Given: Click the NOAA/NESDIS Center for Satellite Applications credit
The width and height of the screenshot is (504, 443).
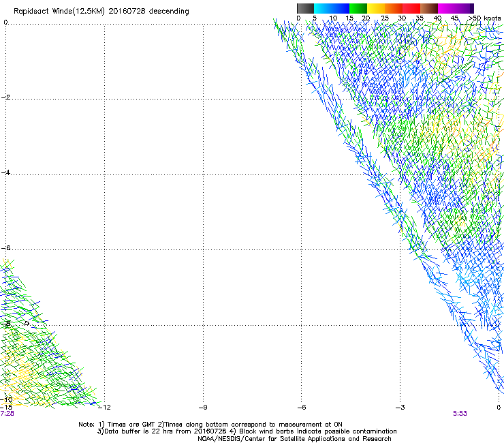Looking at the screenshot, I should [294, 439].
